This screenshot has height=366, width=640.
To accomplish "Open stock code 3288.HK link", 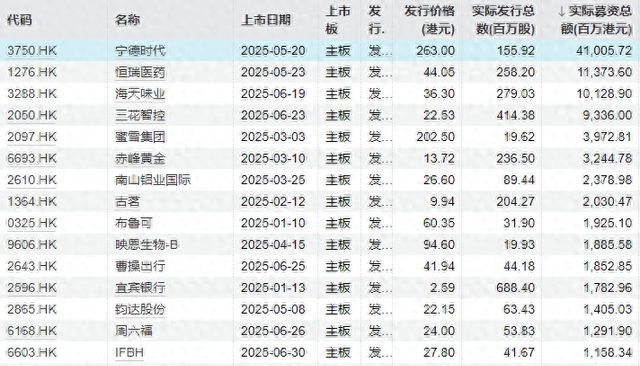I will tap(32, 94).
